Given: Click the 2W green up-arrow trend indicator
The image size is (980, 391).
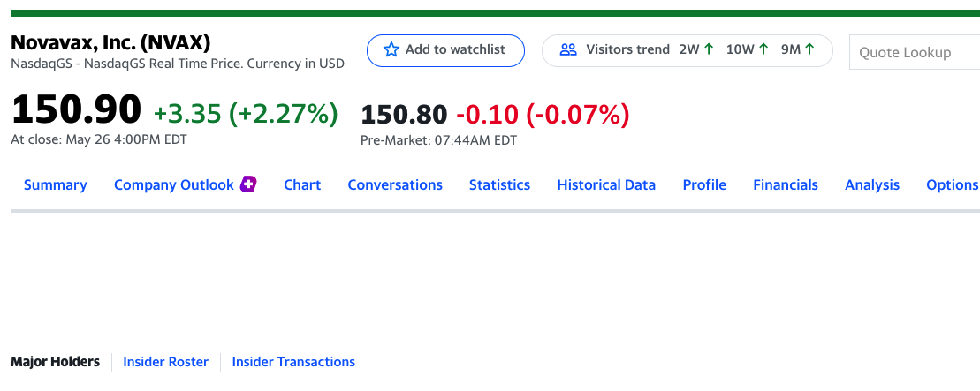Looking at the screenshot, I should click(x=709, y=49).
